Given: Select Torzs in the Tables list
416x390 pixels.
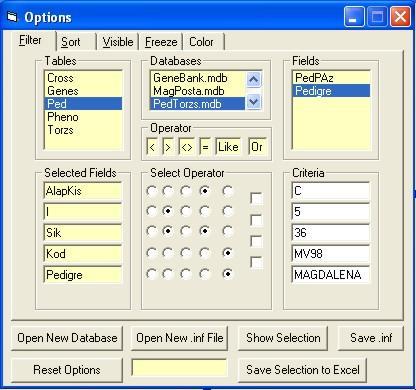Looking at the screenshot, I should click(x=83, y=130).
